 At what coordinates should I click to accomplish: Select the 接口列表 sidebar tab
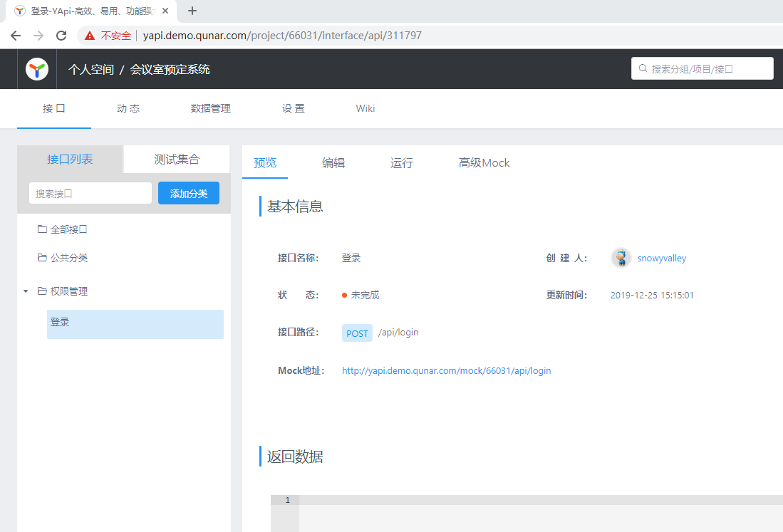[x=69, y=160]
